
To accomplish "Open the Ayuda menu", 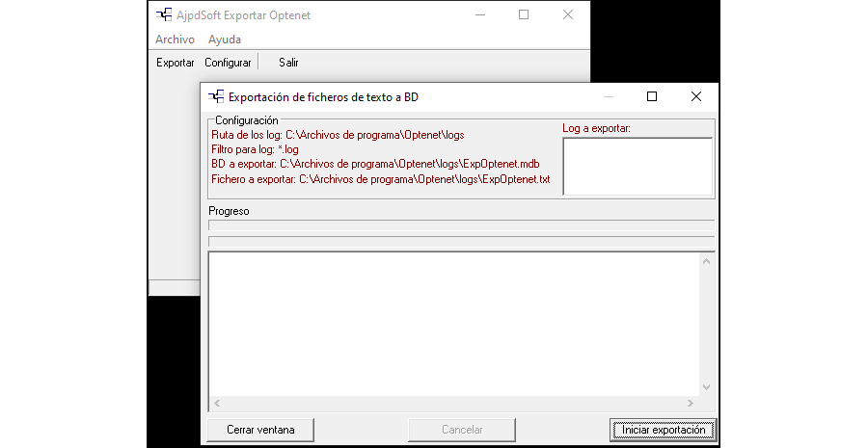I will coord(224,40).
